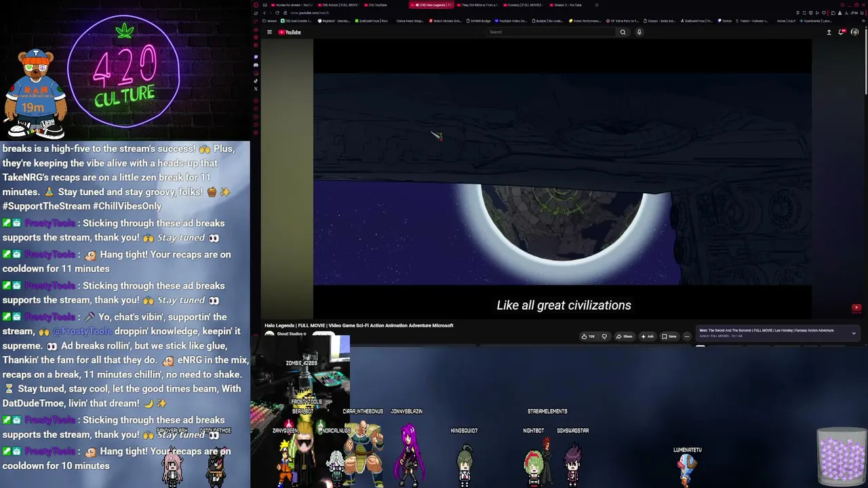Click the Halo Legends video title text

coord(359,325)
